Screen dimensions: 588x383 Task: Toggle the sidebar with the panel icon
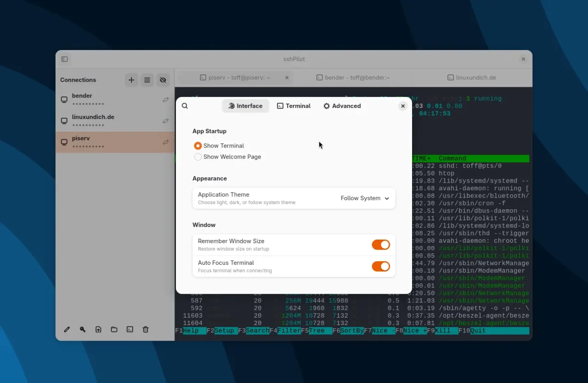tap(64, 59)
